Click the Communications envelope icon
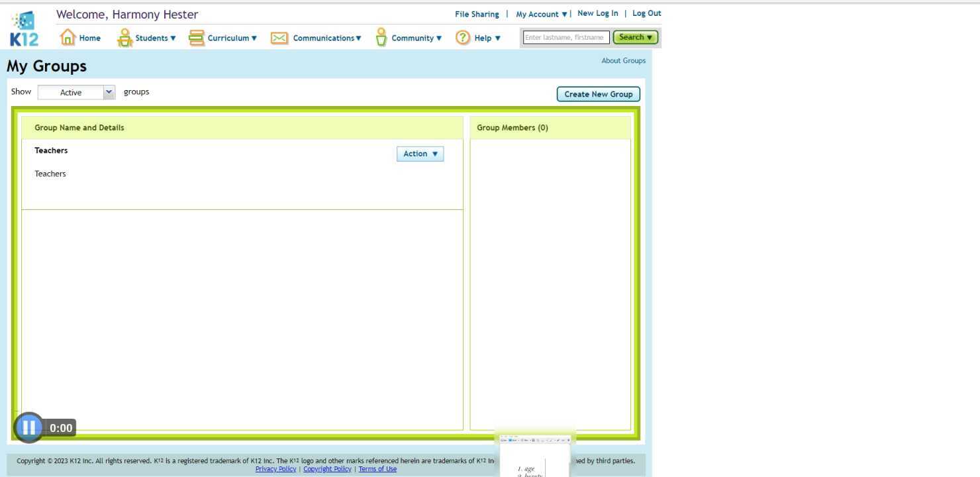 279,37
